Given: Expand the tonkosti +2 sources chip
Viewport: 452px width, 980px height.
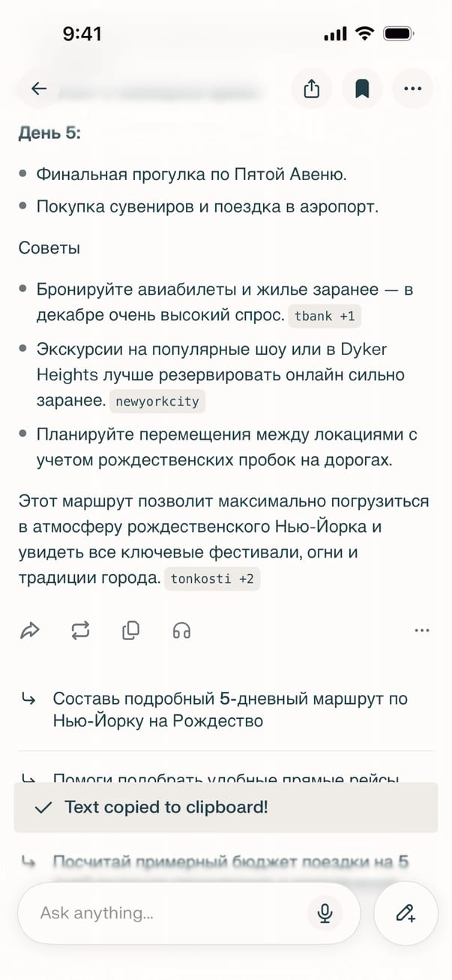Looking at the screenshot, I should pyautogui.click(x=212, y=579).
